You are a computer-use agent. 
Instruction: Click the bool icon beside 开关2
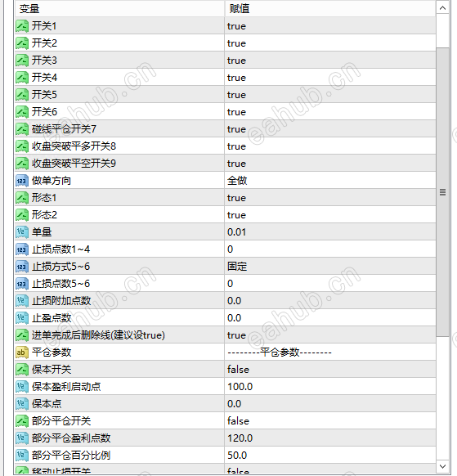(22, 43)
